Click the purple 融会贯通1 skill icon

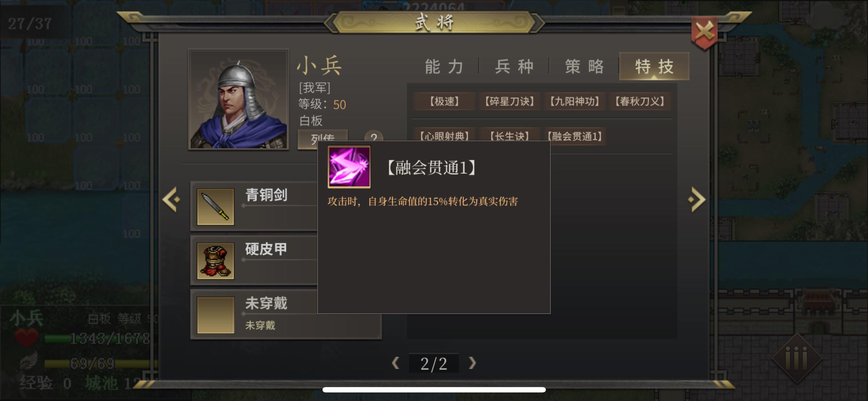349,167
